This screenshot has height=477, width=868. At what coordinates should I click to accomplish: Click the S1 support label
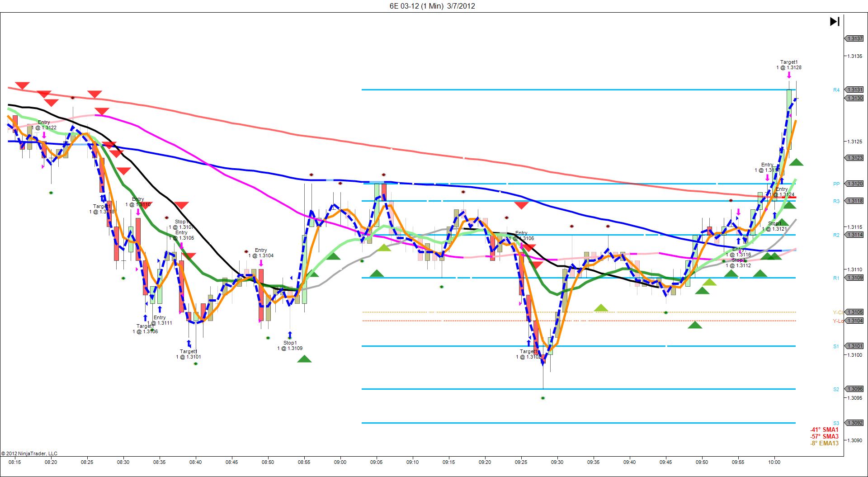(836, 346)
